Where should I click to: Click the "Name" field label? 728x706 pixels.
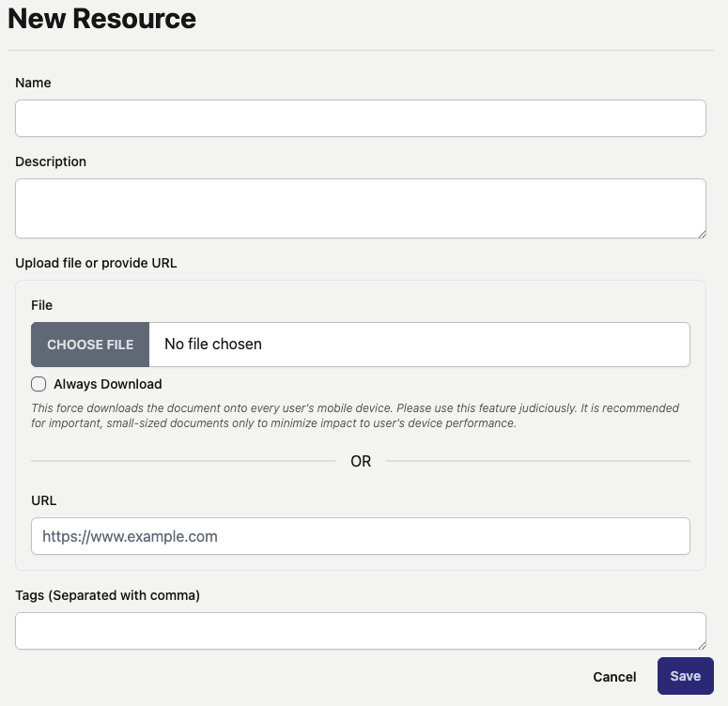tap(33, 83)
